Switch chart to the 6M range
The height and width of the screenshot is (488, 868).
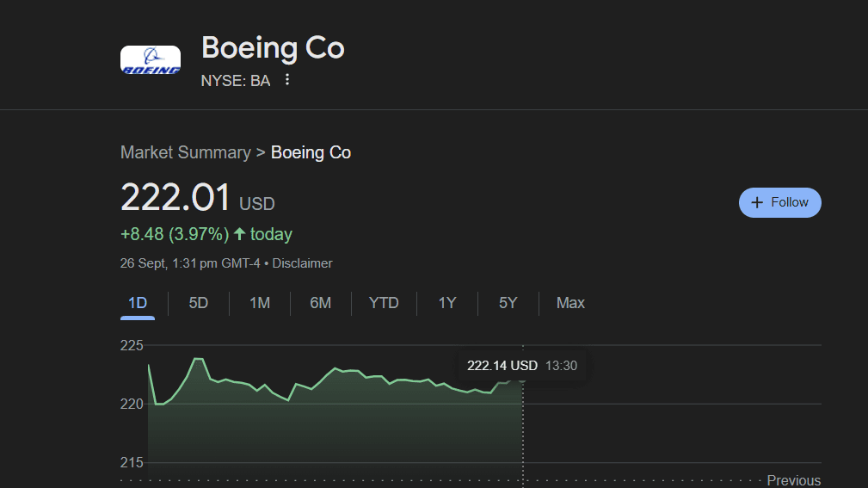pyautogui.click(x=321, y=303)
